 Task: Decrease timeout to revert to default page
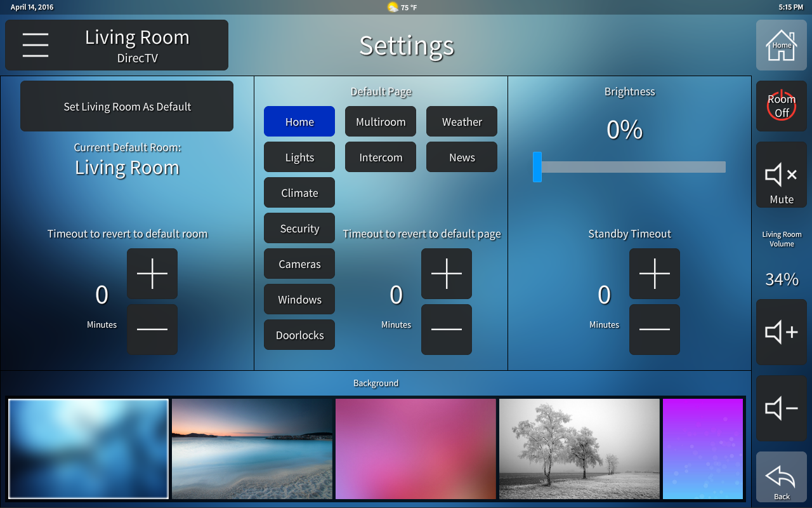pyautogui.click(x=447, y=330)
